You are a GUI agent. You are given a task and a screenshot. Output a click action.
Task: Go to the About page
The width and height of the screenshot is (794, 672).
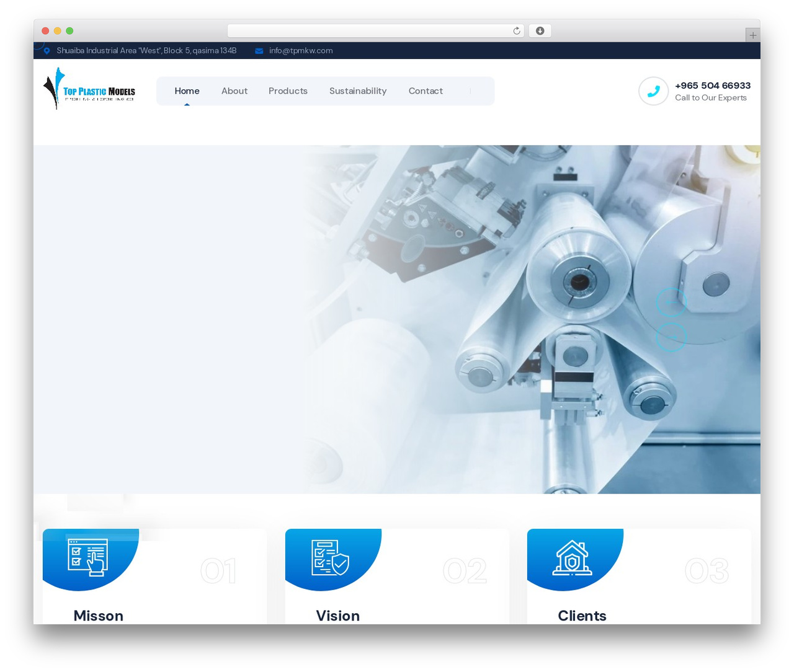[x=234, y=91]
